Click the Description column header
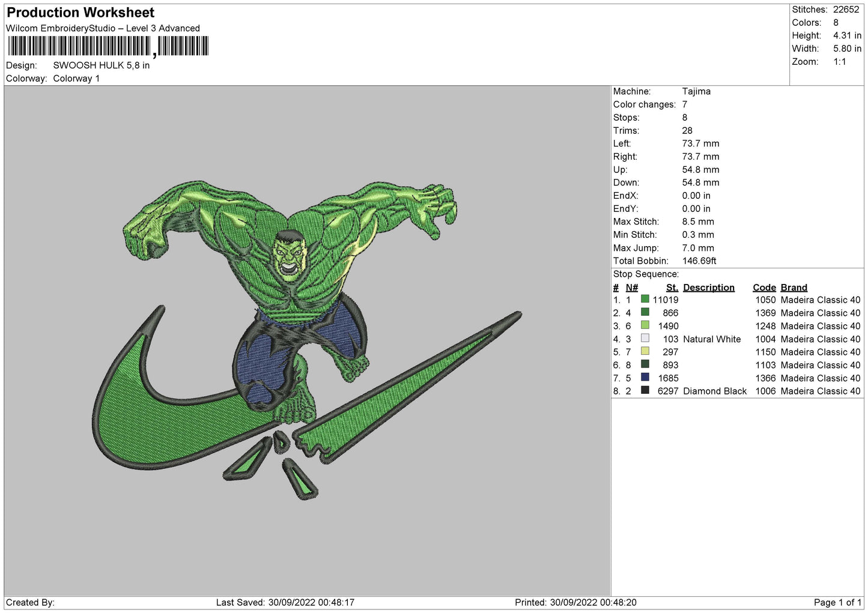The width and height of the screenshot is (868, 613). [x=708, y=288]
